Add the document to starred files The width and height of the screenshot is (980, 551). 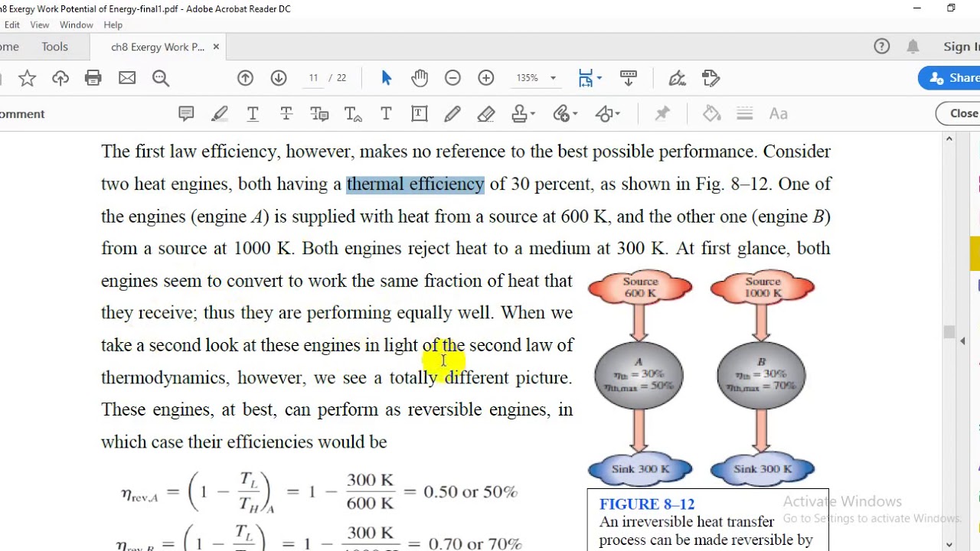pos(27,78)
